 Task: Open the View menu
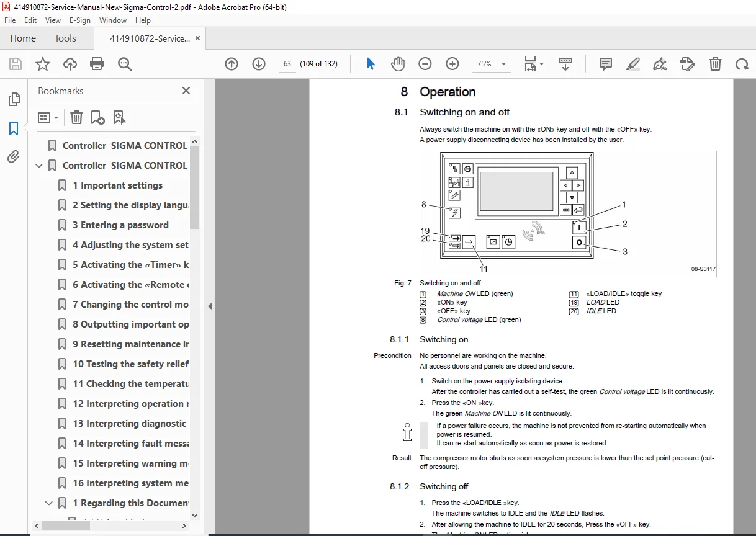coord(53,20)
